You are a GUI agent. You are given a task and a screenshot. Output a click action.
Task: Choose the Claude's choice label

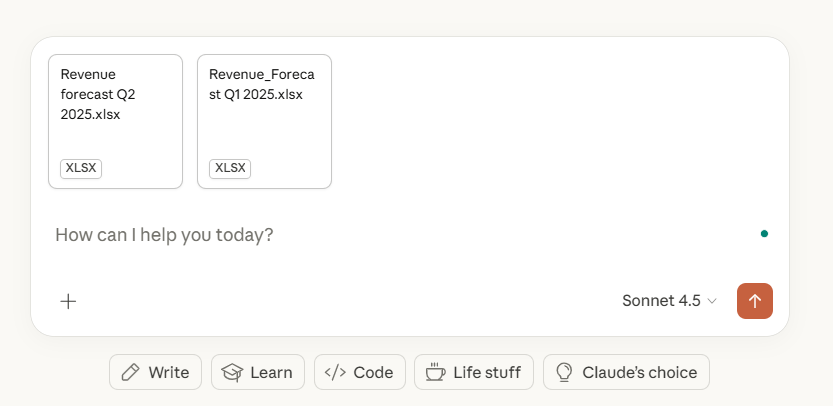(639, 373)
